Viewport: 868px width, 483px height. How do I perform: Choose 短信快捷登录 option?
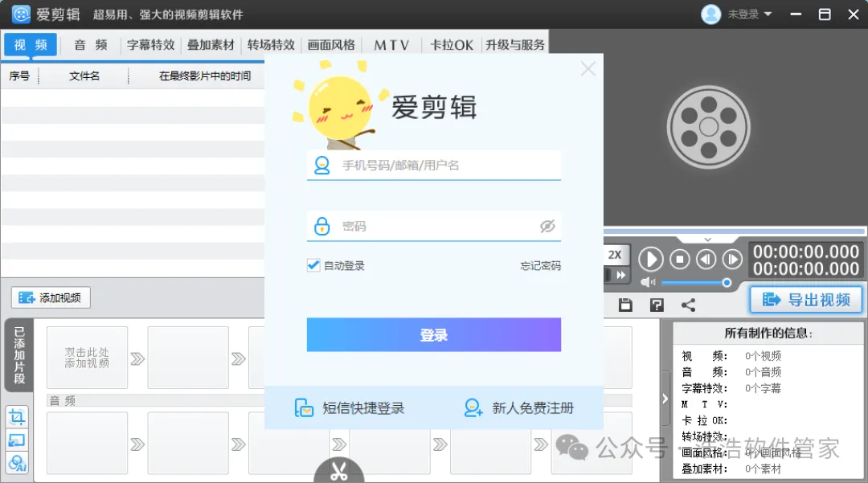coord(350,408)
